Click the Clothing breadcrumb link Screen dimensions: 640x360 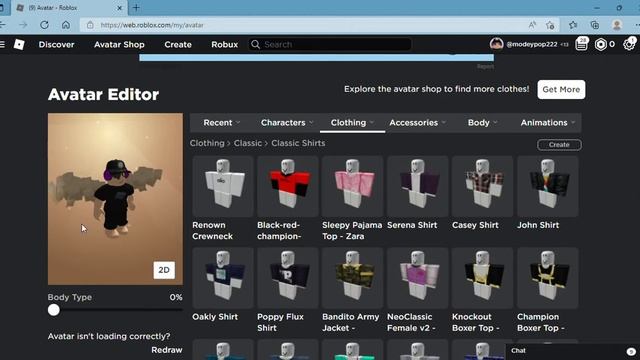click(207, 143)
